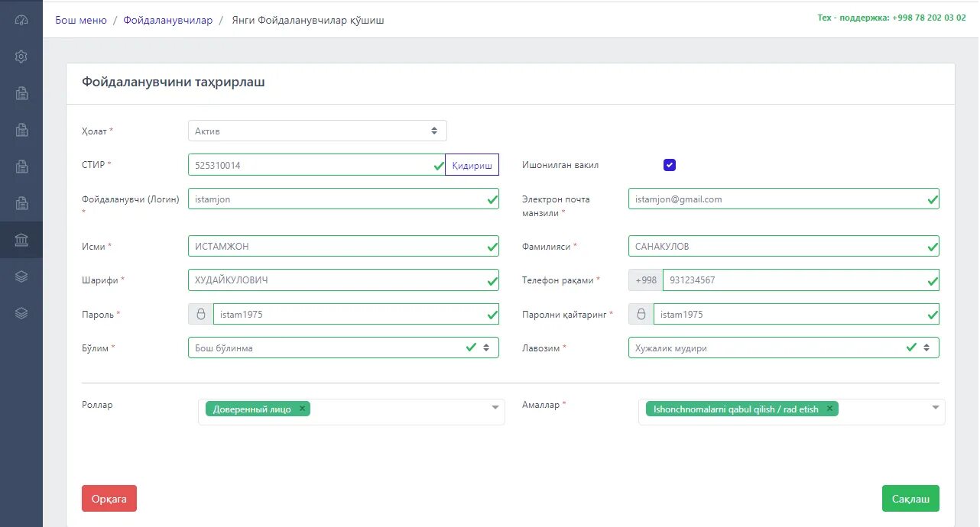Open the Ҳолат status dropdown
The image size is (980, 527).
[317, 131]
